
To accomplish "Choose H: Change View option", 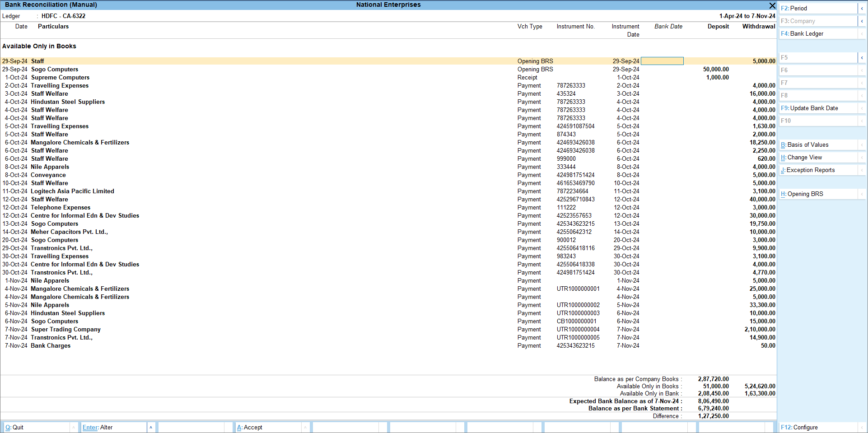I will tap(818, 157).
